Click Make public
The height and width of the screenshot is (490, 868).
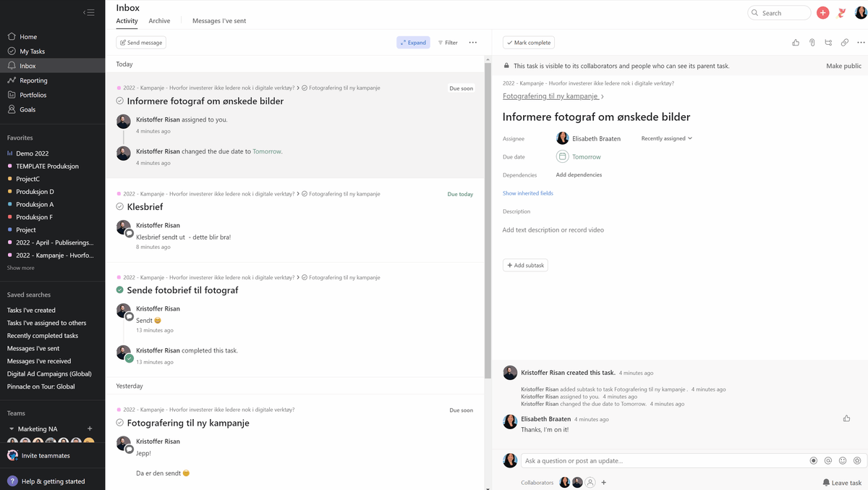point(843,66)
